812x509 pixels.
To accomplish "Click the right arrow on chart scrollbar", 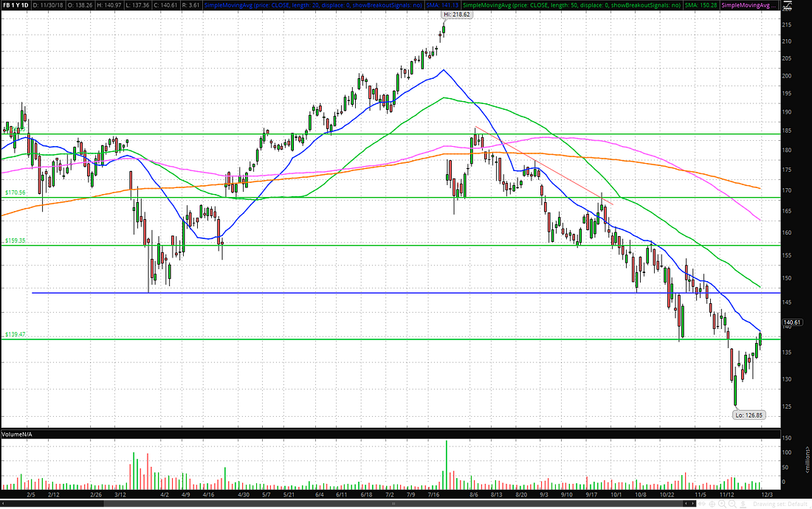I will [693, 504].
